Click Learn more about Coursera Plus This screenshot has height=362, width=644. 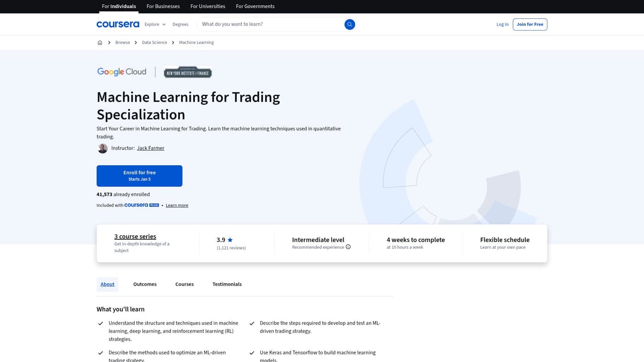pyautogui.click(x=177, y=205)
